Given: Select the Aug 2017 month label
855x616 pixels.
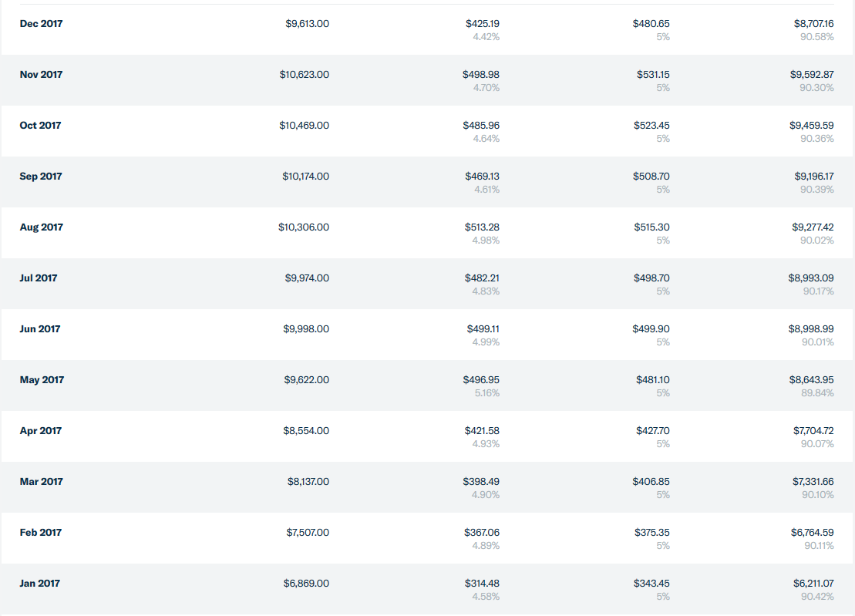Looking at the screenshot, I should [42, 227].
